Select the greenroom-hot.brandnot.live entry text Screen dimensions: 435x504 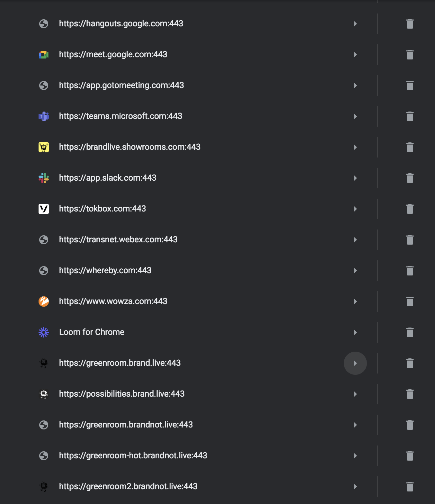133,455
